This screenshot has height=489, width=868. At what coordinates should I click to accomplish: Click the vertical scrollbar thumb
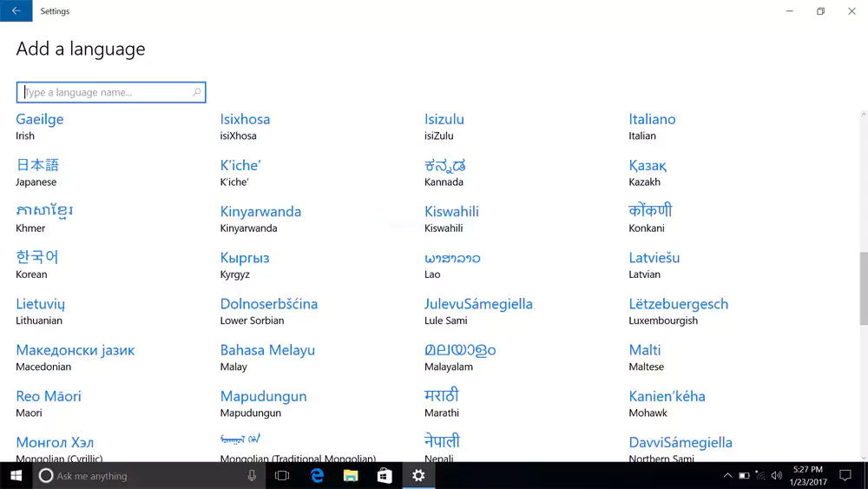pyautogui.click(x=863, y=287)
